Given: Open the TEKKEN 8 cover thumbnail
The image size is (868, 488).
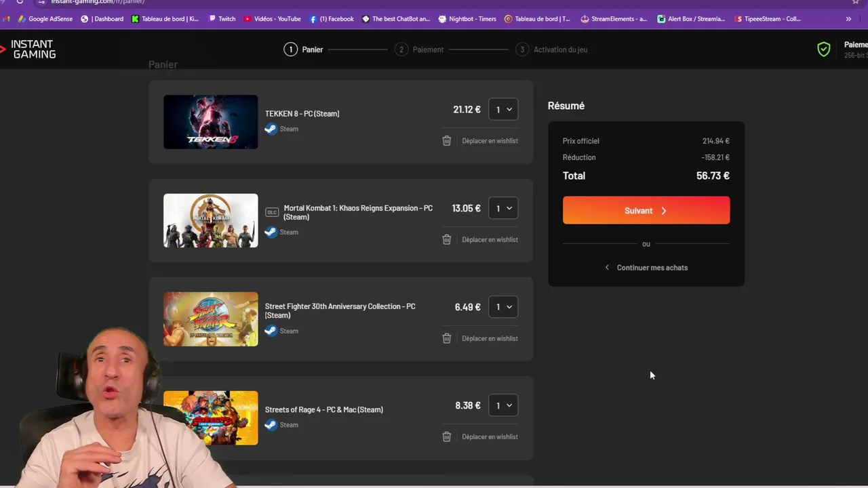Looking at the screenshot, I should [210, 122].
